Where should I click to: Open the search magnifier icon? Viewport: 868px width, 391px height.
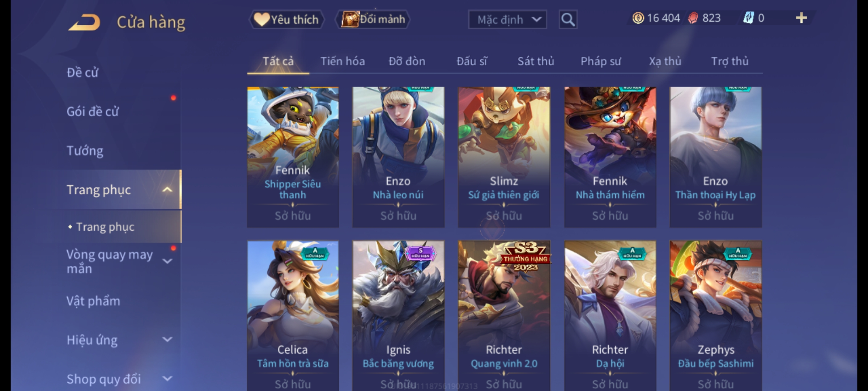click(x=568, y=20)
